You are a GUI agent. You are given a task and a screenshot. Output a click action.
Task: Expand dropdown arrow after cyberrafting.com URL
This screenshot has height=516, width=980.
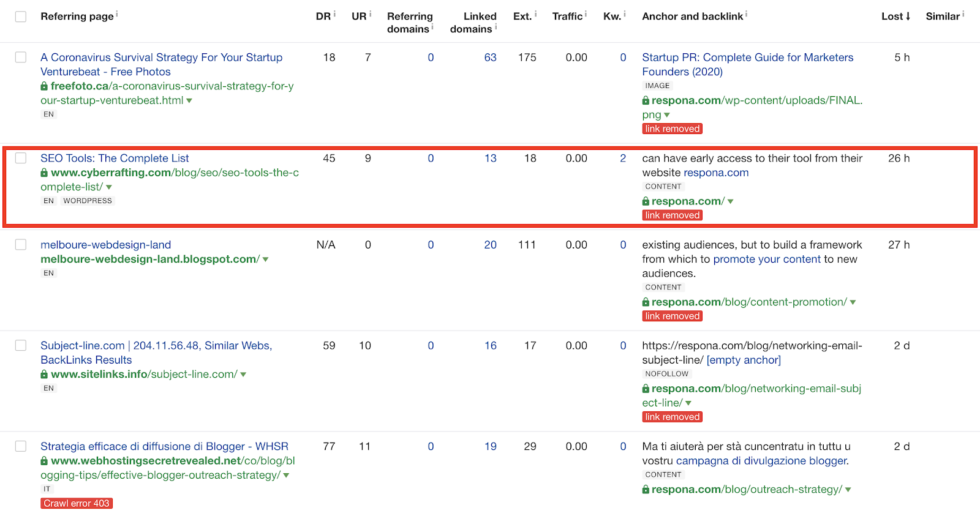[x=109, y=187]
